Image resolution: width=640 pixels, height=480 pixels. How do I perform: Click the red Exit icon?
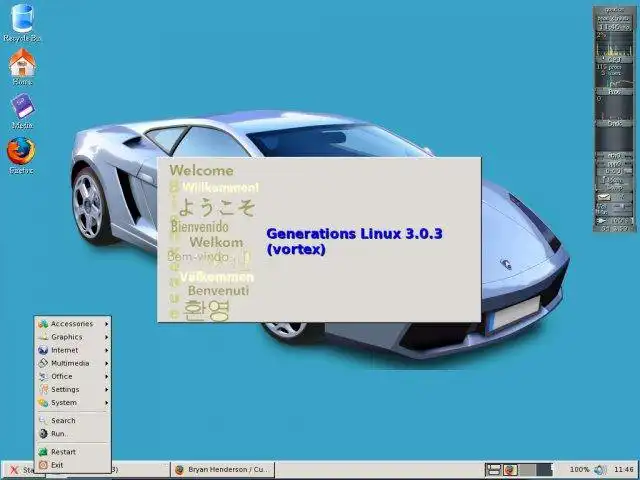click(x=43, y=464)
